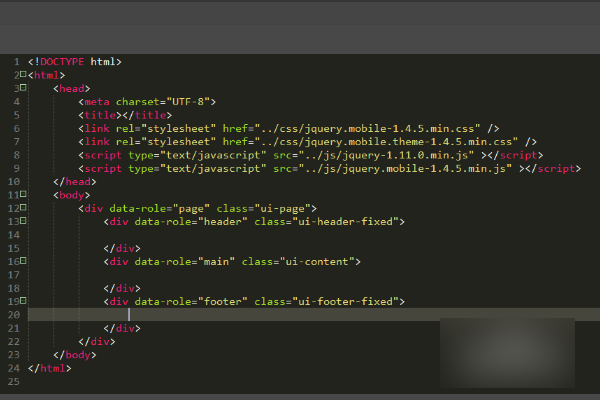This screenshot has width=600, height=400.
Task: Fold the footer div on line 19
Action: [x=23, y=300]
